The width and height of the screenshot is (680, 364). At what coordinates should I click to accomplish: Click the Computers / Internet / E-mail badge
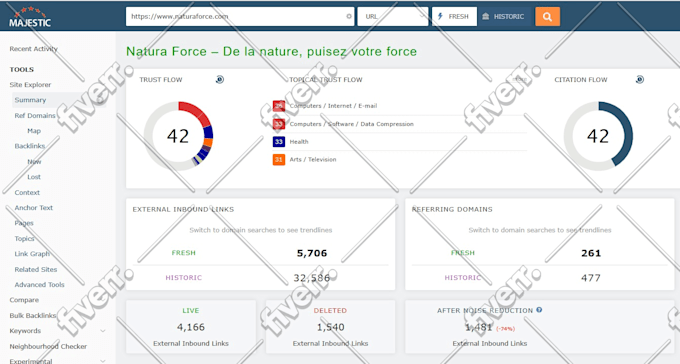(x=279, y=106)
